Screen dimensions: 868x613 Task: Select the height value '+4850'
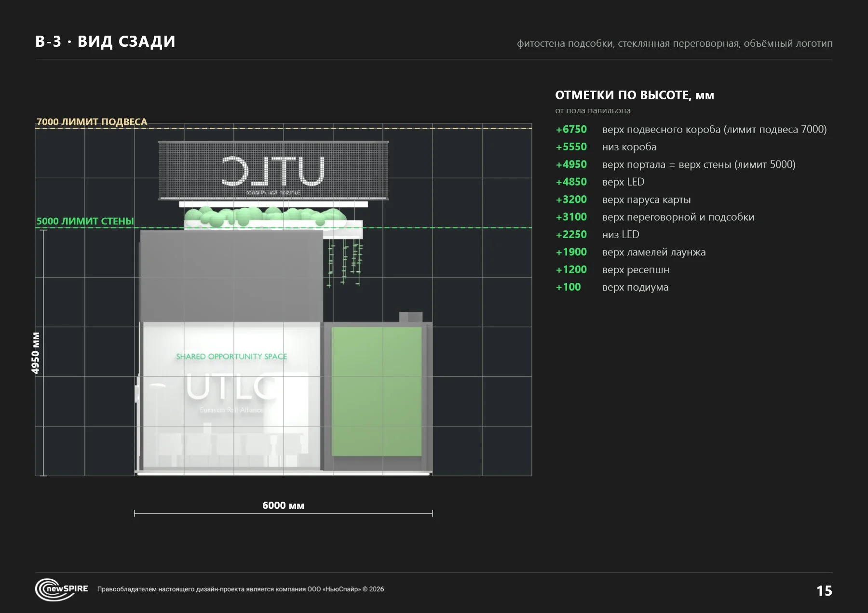pyautogui.click(x=571, y=182)
